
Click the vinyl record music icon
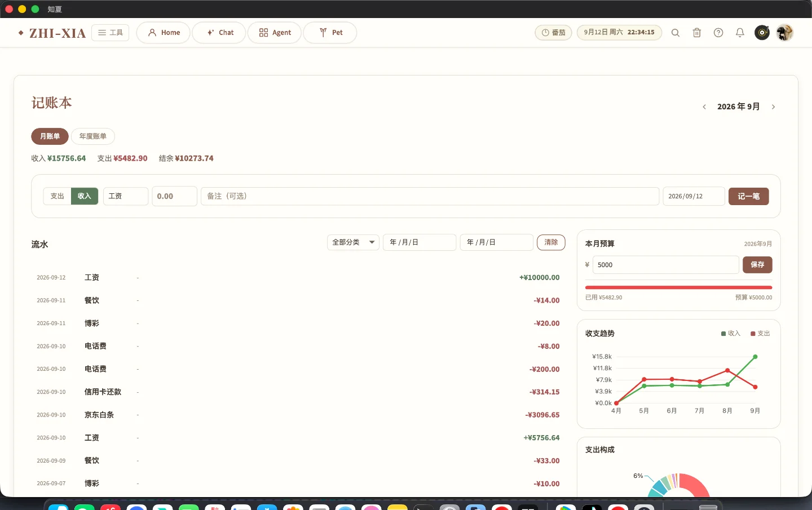(762, 33)
